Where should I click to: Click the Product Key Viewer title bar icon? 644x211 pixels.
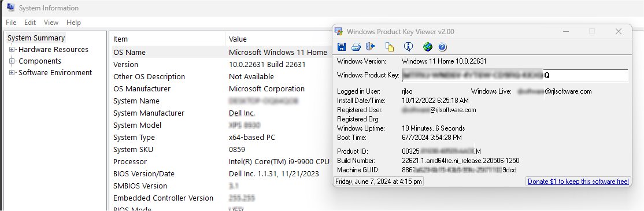click(339, 32)
